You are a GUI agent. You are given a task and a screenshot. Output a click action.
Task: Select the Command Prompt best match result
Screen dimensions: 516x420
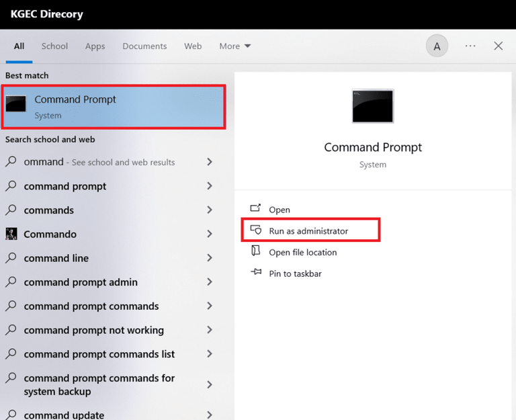[x=113, y=107]
